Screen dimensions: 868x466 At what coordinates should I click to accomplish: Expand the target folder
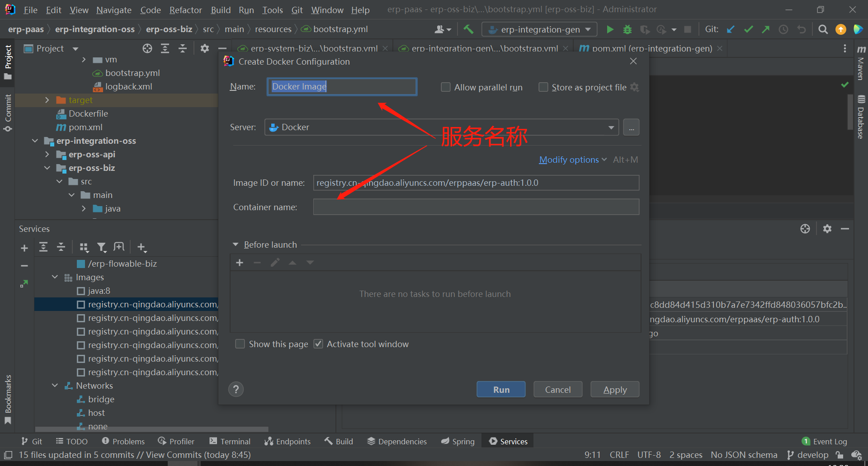(x=47, y=100)
